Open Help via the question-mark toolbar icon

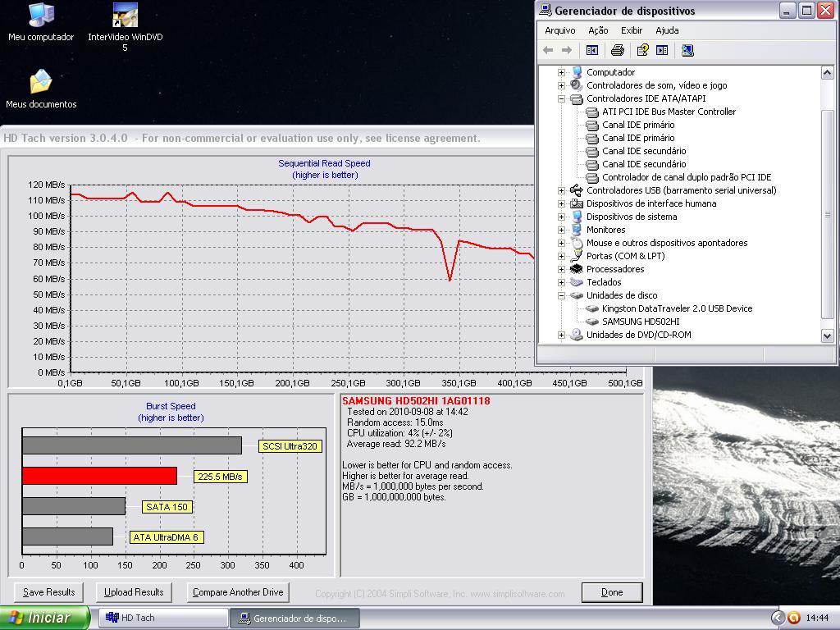coord(642,50)
